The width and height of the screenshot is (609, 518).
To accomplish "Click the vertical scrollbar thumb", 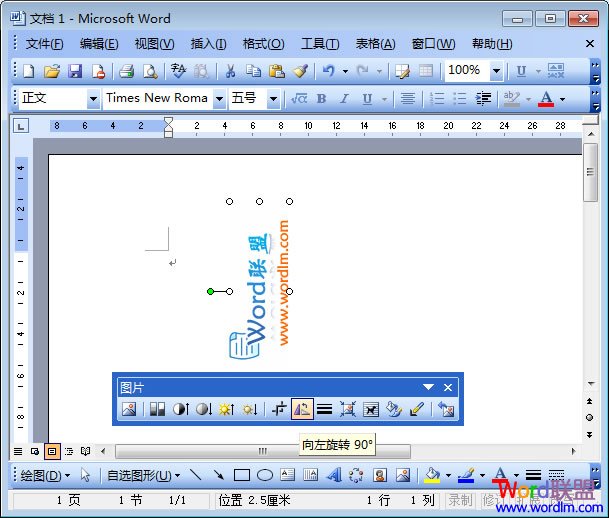I will point(590,172).
